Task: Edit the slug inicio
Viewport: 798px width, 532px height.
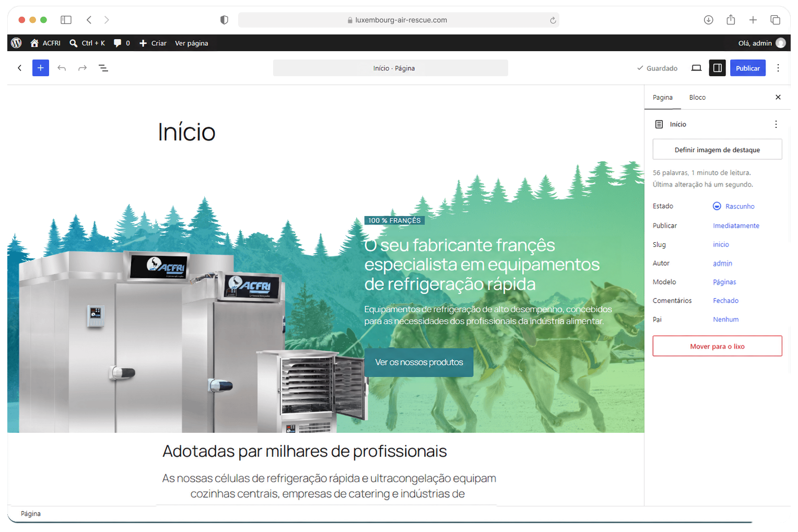Action: 721,244
